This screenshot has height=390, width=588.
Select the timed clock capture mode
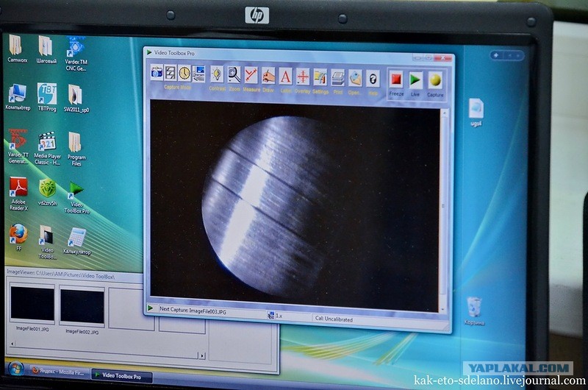(184, 73)
